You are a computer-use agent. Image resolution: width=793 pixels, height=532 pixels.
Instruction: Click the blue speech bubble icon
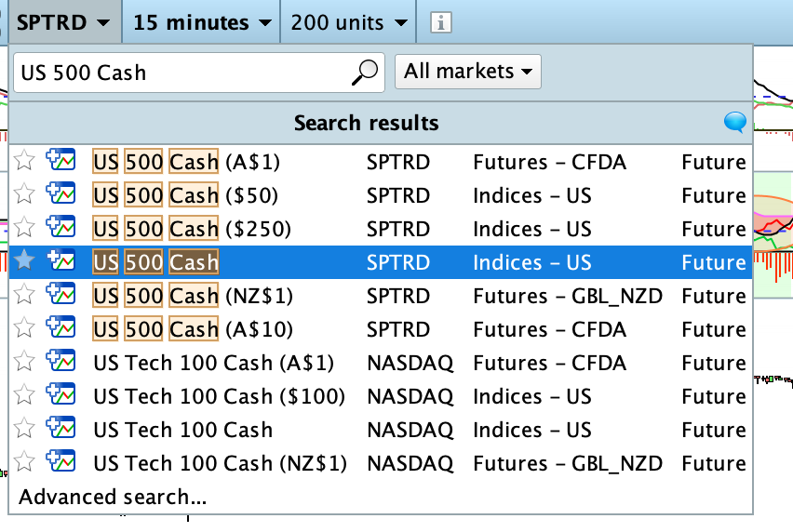pyautogui.click(x=734, y=122)
